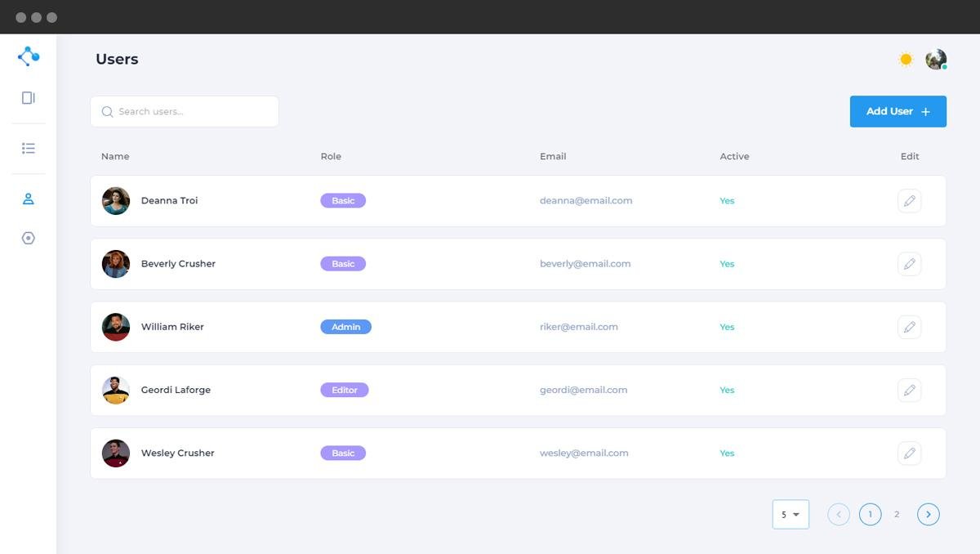Click Deanna Troi's Basic role badge
This screenshot has width=980, height=554.
tap(343, 201)
